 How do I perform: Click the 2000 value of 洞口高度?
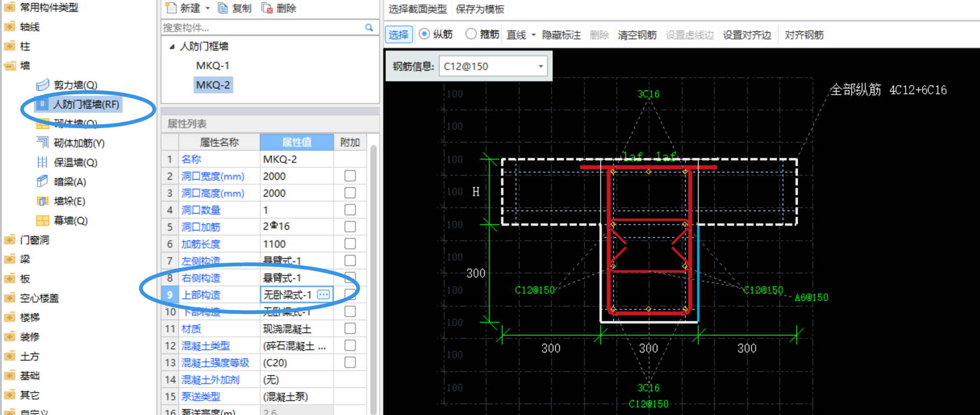click(x=274, y=193)
